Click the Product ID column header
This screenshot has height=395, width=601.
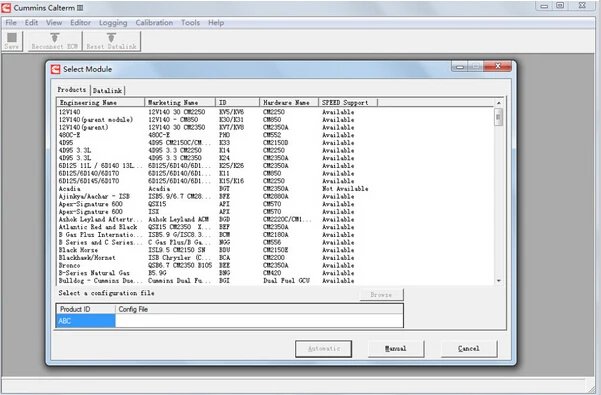point(86,309)
